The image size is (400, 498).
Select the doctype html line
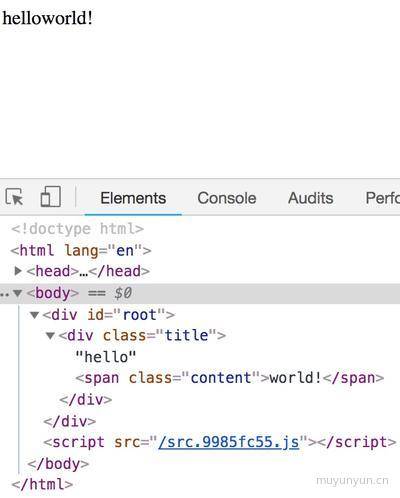click(x=77, y=229)
